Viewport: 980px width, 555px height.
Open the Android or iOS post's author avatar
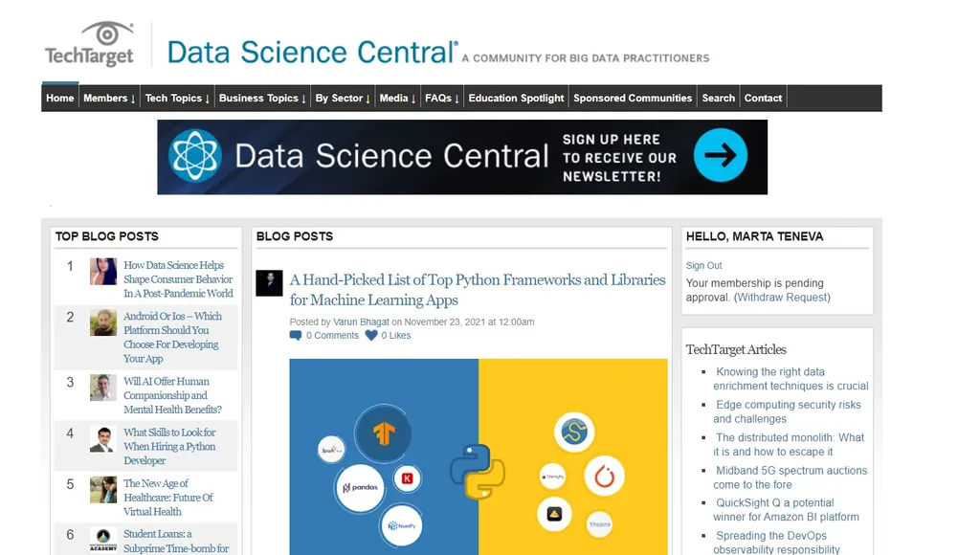103,322
